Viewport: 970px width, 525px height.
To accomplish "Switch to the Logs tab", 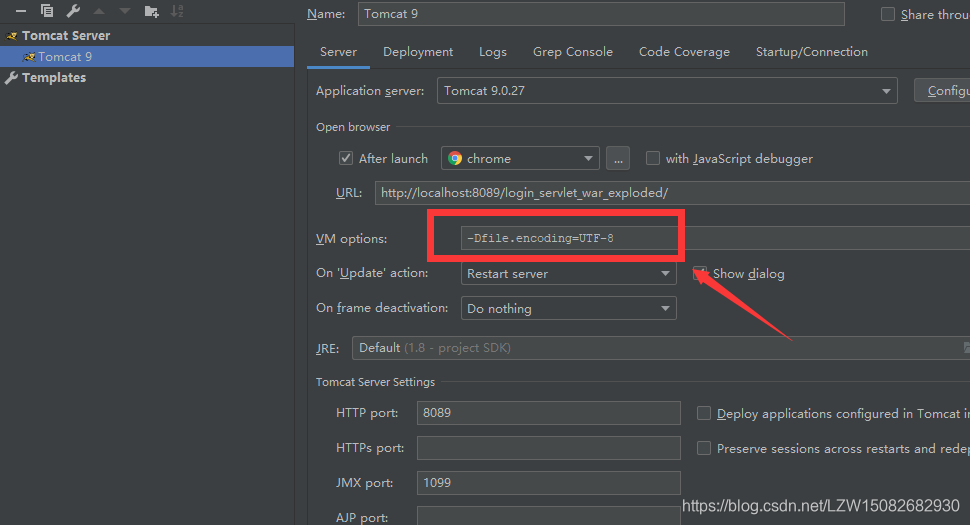I will click(492, 52).
